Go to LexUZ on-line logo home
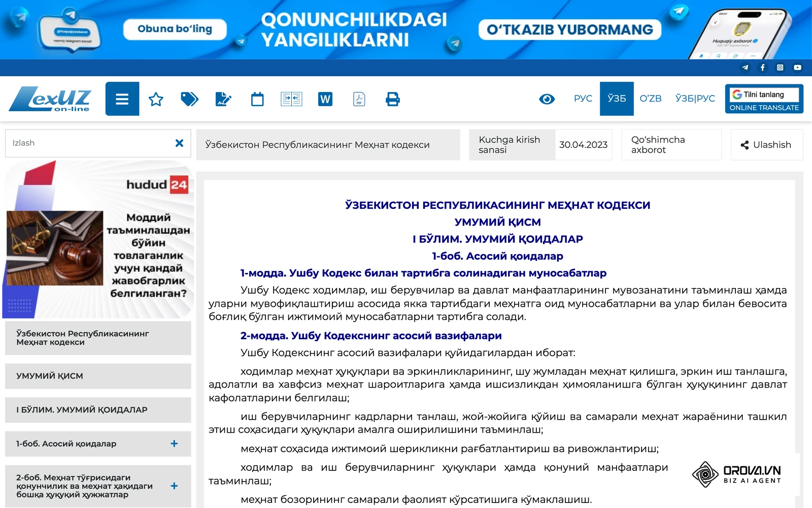 click(50, 99)
